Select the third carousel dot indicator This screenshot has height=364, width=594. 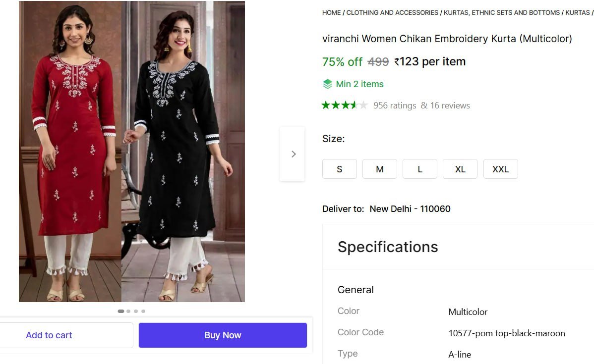point(136,311)
